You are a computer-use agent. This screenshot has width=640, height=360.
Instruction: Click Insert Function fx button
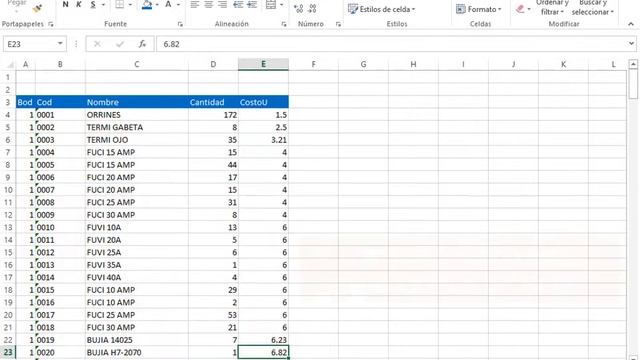(142, 44)
